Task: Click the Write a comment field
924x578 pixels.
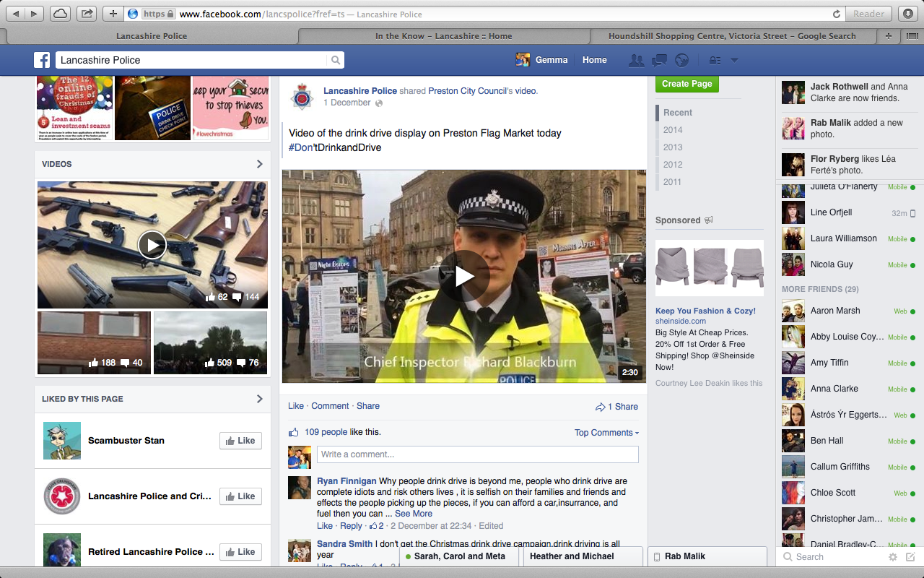Action: (478, 454)
